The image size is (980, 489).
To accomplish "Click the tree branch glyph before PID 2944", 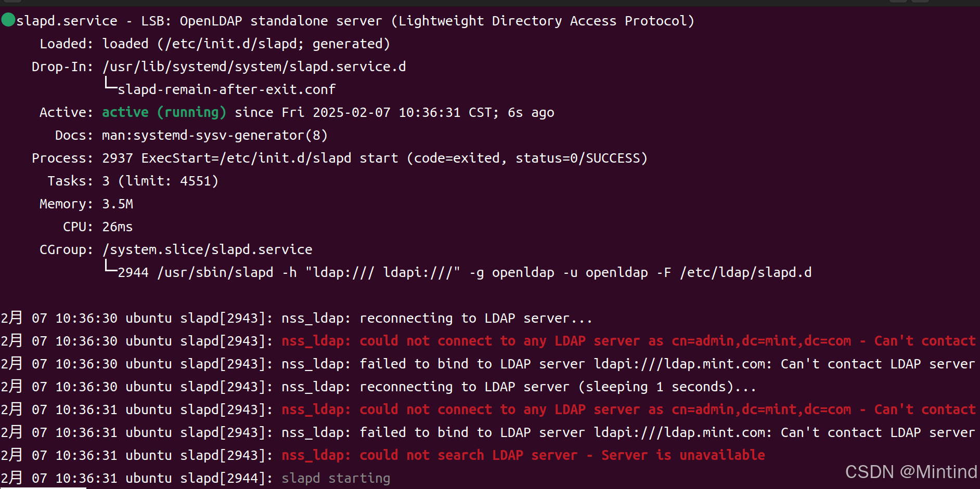I will 110,267.
